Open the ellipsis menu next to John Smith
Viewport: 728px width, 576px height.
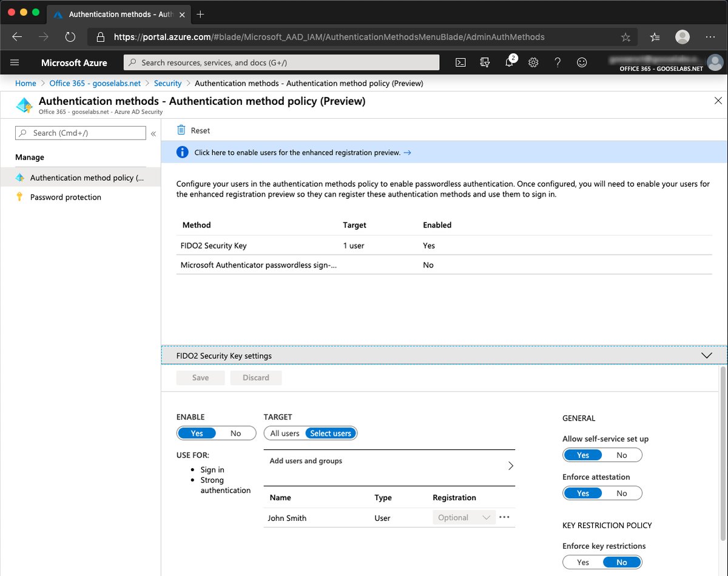coord(504,517)
